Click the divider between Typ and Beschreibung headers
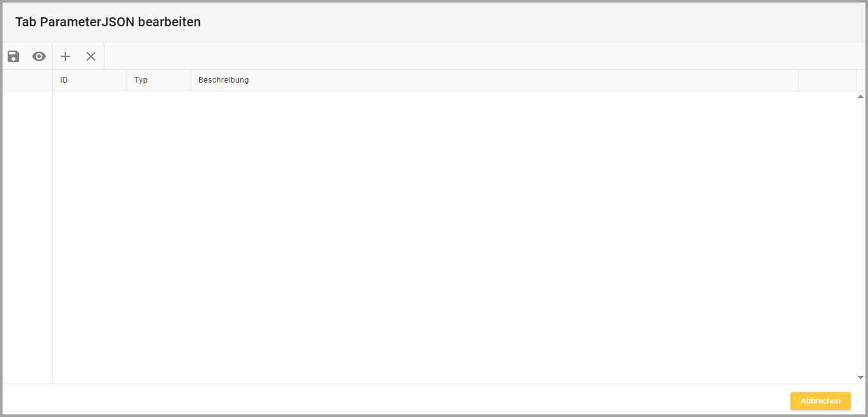868x417 pixels. click(191, 80)
